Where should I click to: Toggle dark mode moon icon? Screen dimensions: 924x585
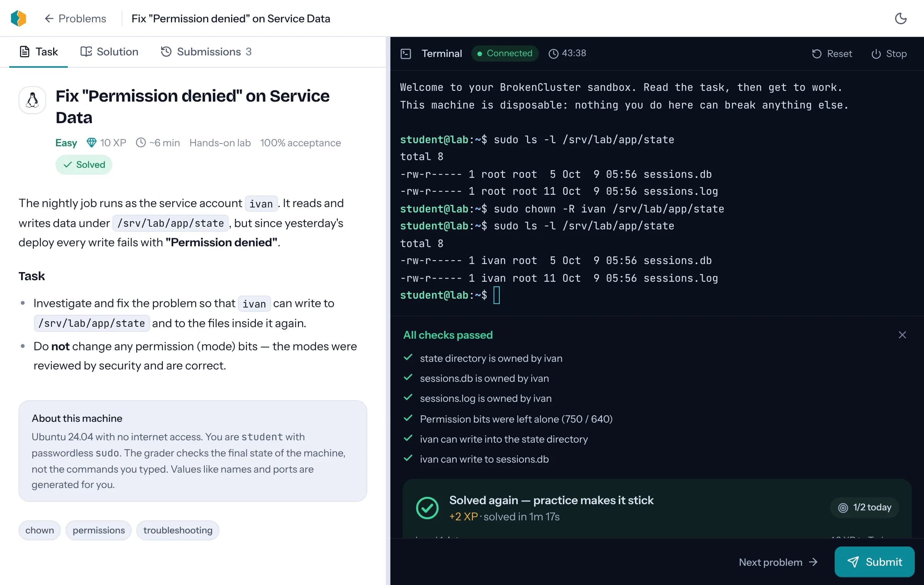901,18
